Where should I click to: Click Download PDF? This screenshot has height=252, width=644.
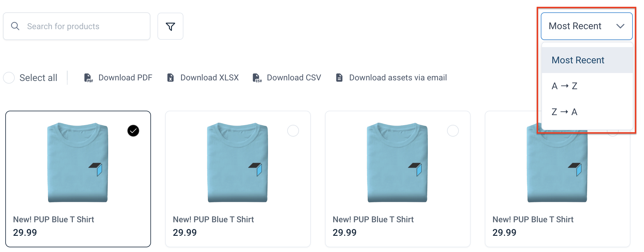[x=125, y=77]
